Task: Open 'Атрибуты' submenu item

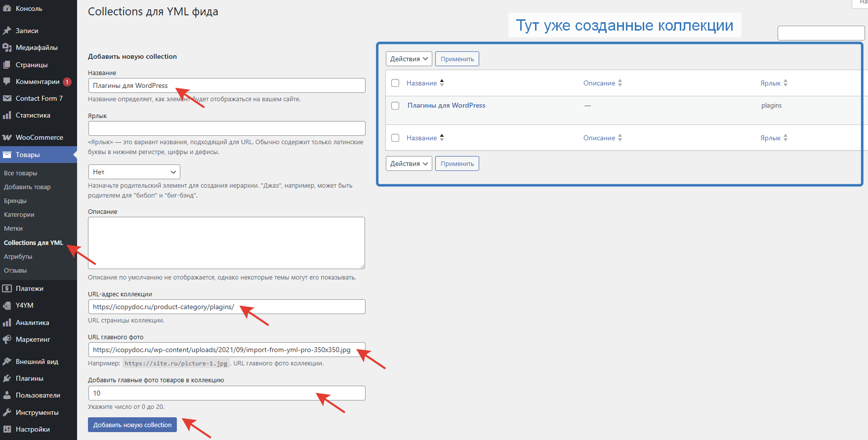Action: (18, 257)
